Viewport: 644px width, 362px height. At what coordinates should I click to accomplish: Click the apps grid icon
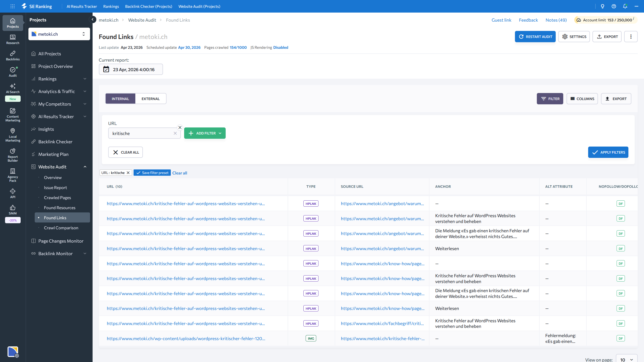[x=13, y=6]
